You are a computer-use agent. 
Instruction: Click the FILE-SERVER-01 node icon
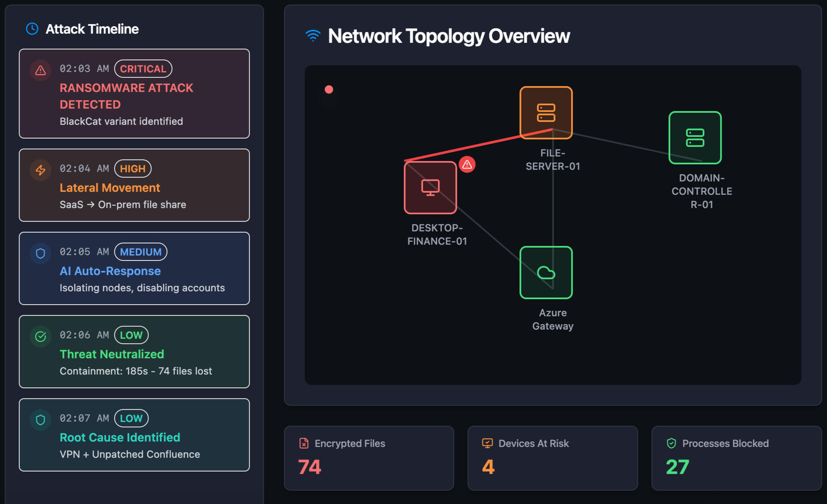(546, 113)
